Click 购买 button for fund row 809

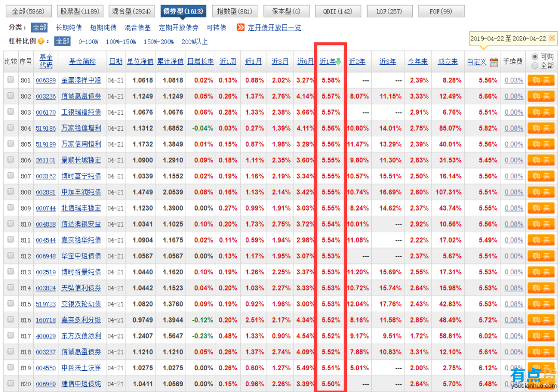point(541,208)
